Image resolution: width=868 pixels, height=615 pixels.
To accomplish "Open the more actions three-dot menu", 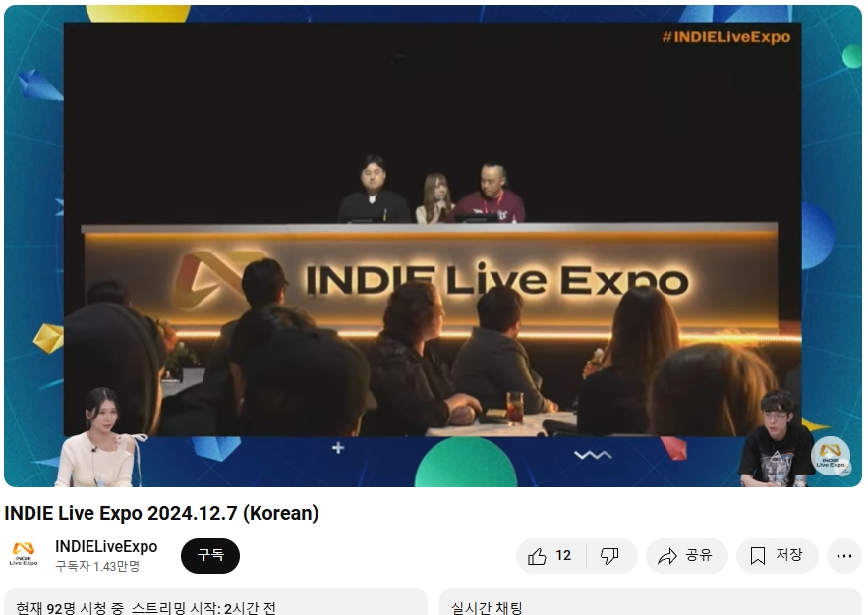I will (x=843, y=556).
